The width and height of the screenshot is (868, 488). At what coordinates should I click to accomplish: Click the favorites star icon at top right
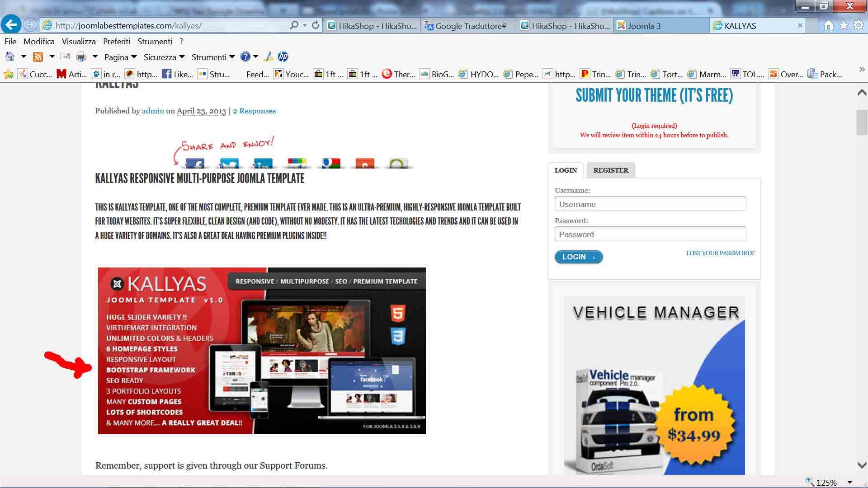click(x=843, y=26)
